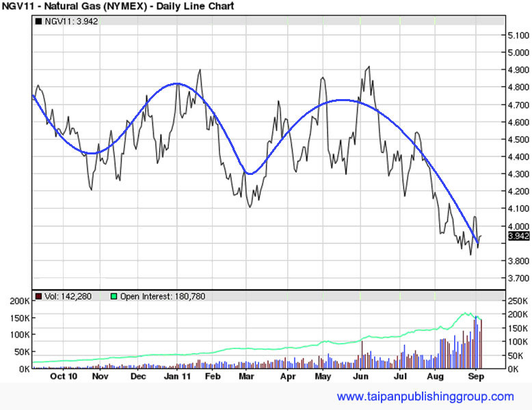The height and width of the screenshot is (410, 532).
Task: Click the 'Aug' x-axis label
Action: click(x=435, y=377)
